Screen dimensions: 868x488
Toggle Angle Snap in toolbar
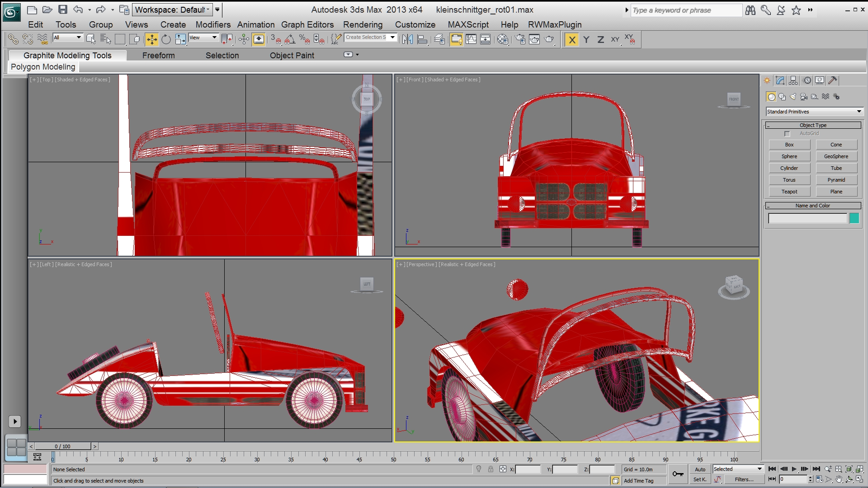click(290, 40)
